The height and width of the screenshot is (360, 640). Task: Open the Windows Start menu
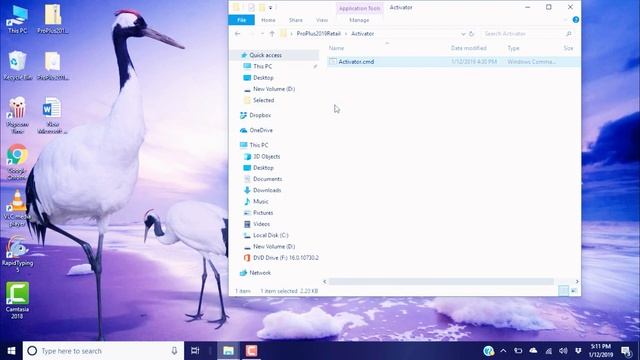click(11, 351)
